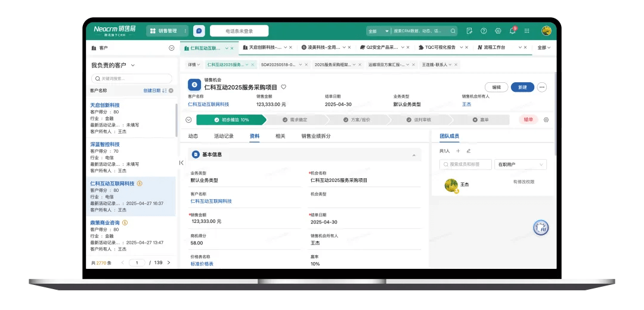
Task: Open the 详情 dropdown
Action: coord(194,64)
